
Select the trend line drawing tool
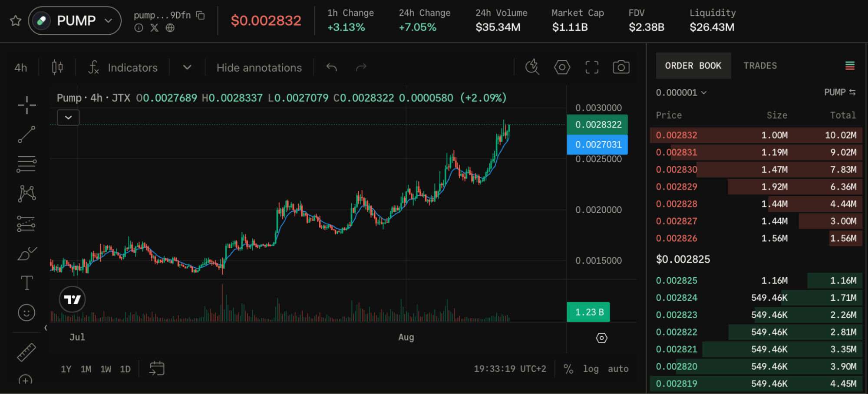[26, 135]
